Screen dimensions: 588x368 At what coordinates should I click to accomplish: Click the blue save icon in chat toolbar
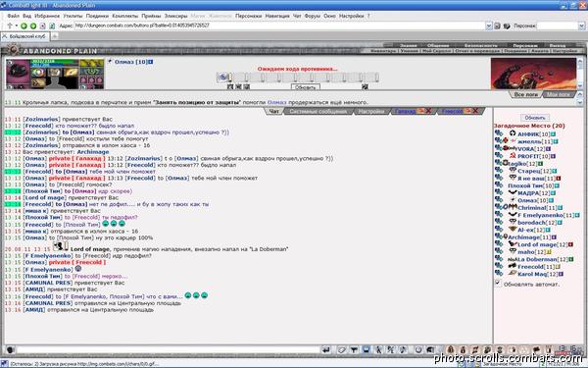(x=366, y=350)
